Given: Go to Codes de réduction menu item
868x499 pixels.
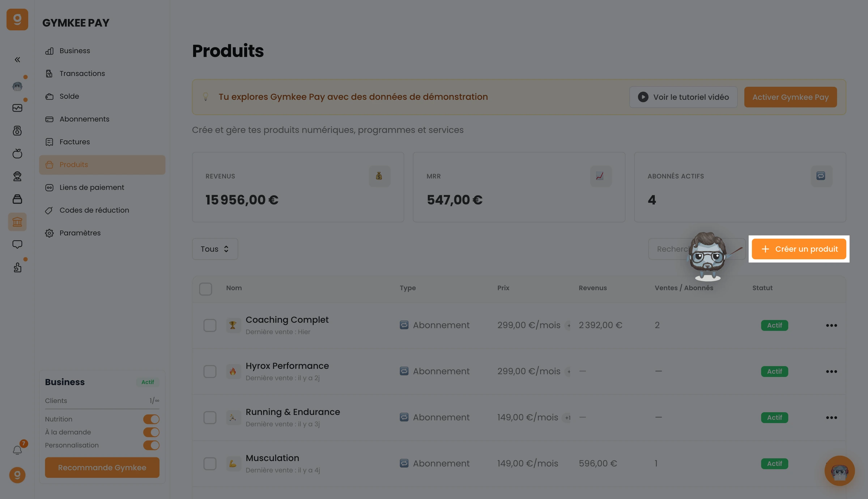Looking at the screenshot, I should (x=102, y=210).
